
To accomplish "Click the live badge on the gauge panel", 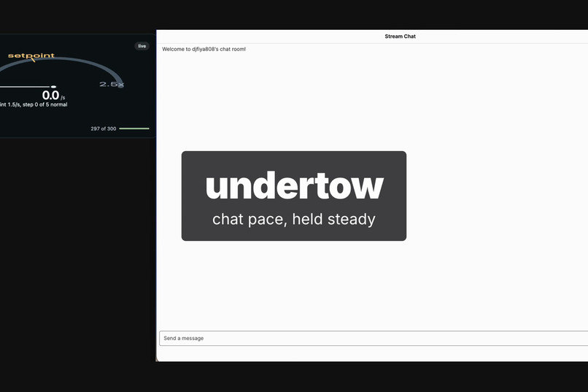I will 142,46.
